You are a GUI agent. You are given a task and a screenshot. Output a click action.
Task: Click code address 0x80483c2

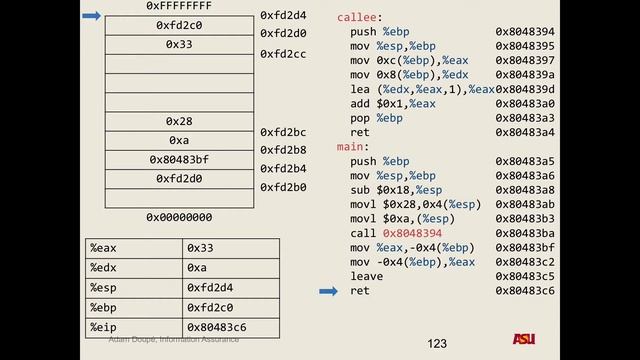[525, 262]
